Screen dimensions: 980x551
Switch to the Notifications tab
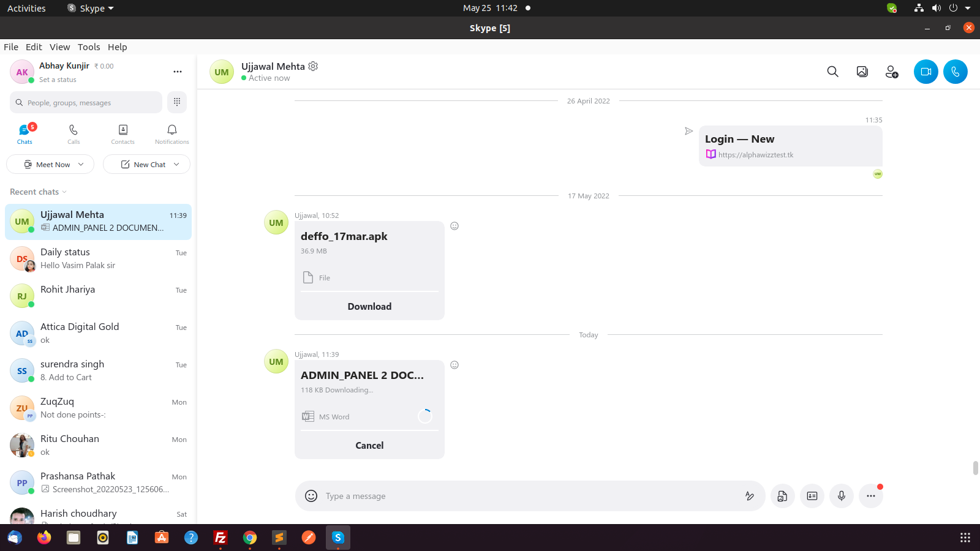point(172,134)
